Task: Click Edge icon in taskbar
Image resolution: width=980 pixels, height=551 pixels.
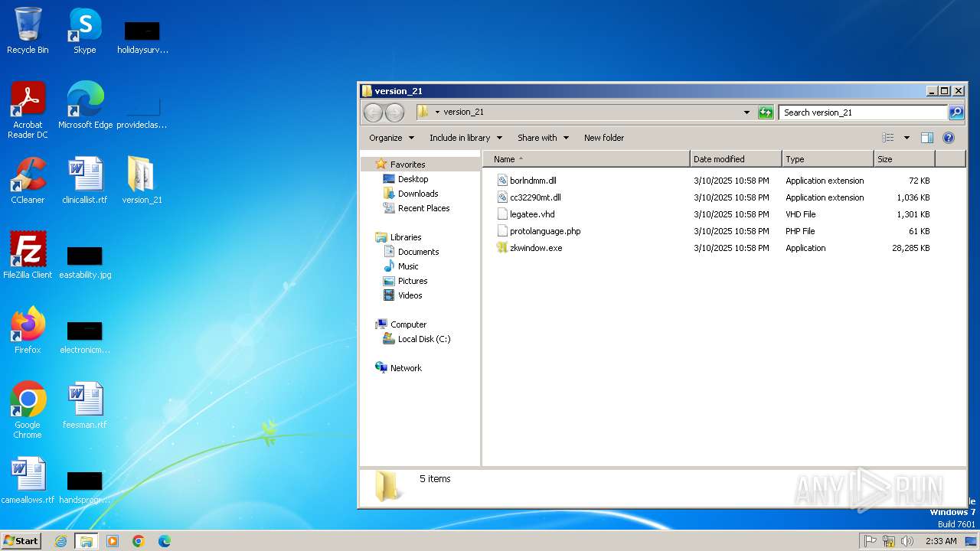Action: pyautogui.click(x=165, y=541)
